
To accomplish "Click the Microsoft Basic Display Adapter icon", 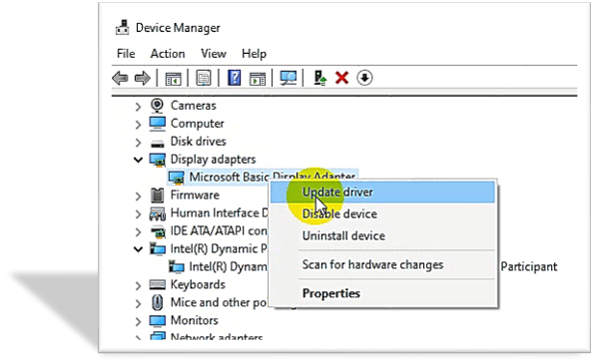I will (177, 178).
